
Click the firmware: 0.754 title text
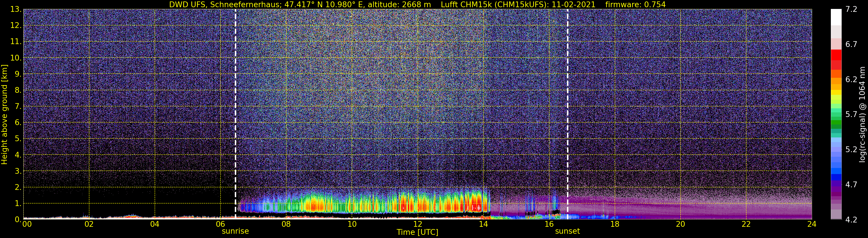(x=635, y=5)
